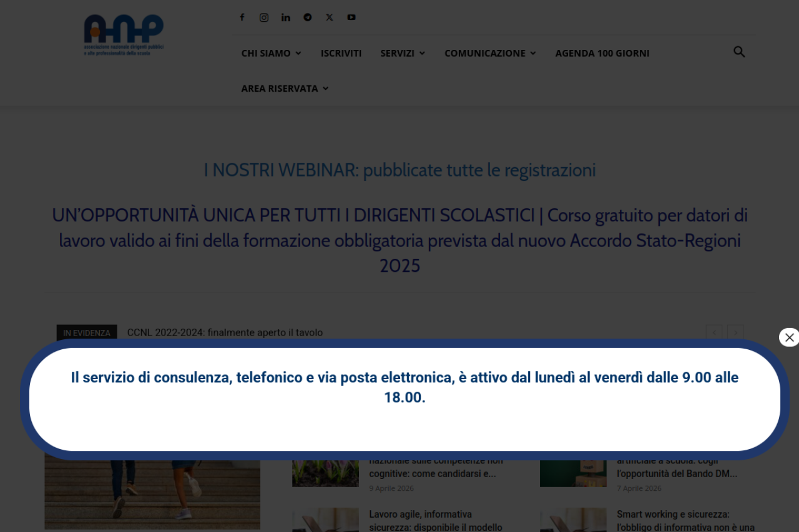The image size is (799, 532).
Task: Expand the AREA RISERVATA dropdown menu
Action: pos(285,89)
